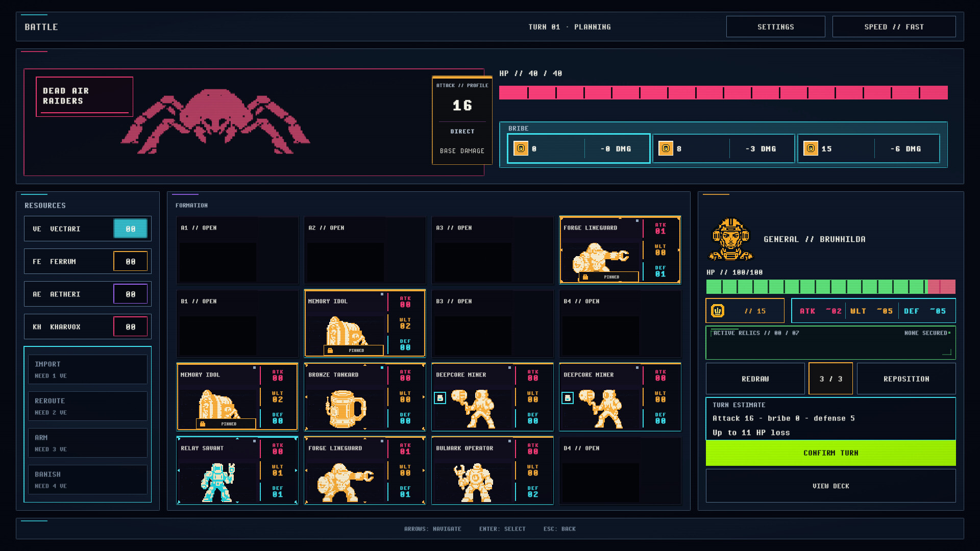Click the 3 / 3 redraw counter
This screenshot has height=551, width=980.
click(x=831, y=379)
